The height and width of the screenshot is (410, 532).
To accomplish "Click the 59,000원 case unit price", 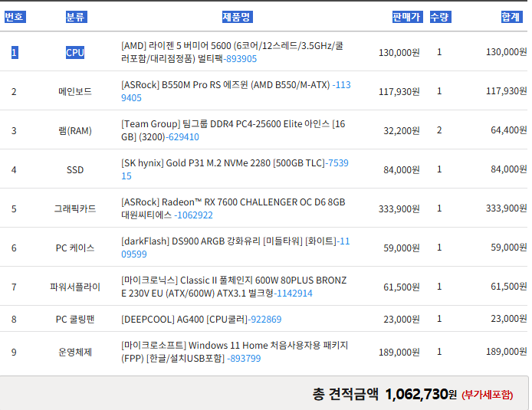I will coord(402,248).
